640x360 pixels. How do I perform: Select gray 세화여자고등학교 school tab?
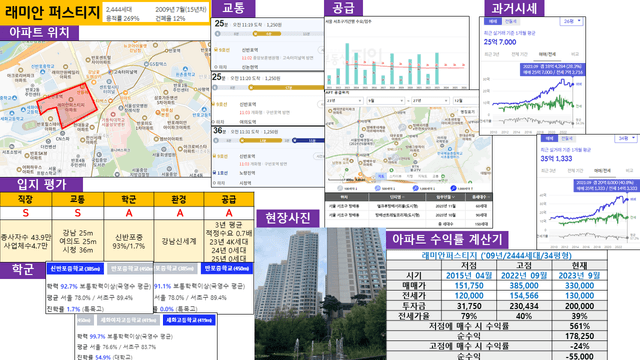click(128, 320)
